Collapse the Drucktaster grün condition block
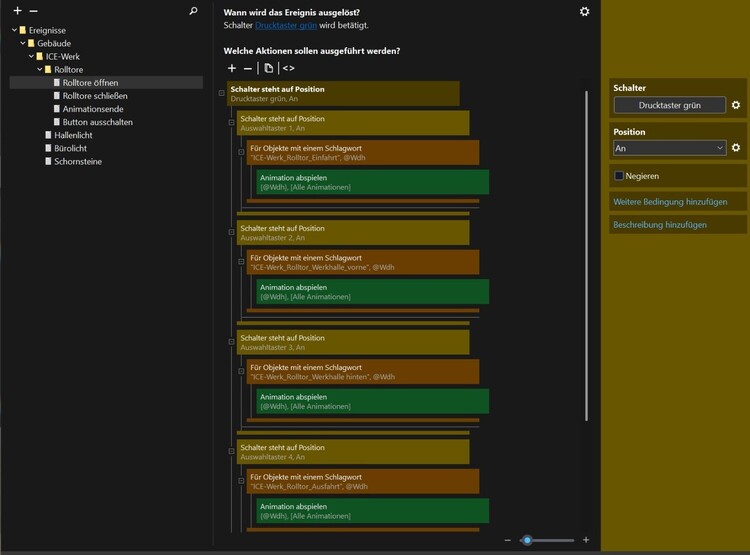Screen dimensions: 750x555 (221, 93)
